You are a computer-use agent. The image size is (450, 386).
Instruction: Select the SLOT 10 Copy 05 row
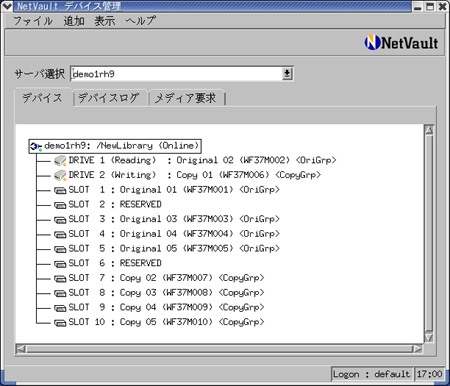coord(166,322)
